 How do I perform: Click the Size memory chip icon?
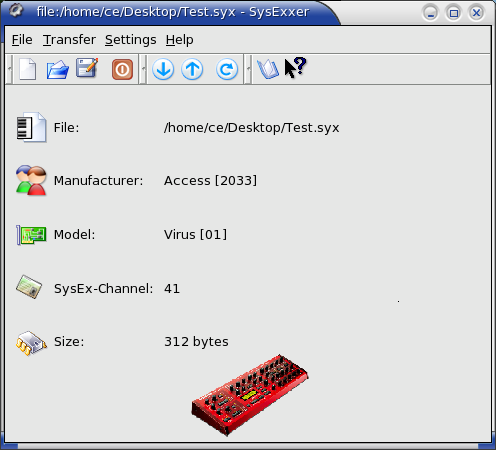click(31, 343)
